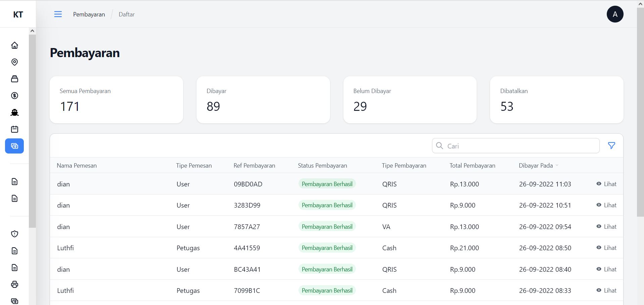Open the home dashboard icon in sidebar
Screen dimensions: 644x305
pos(14,45)
